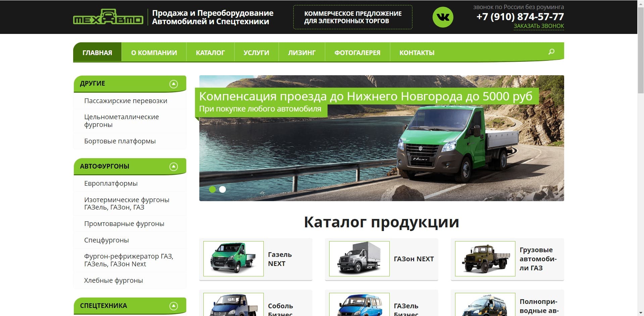Open Бортовые платформы sidebar link
The image size is (644, 316).
120,141
